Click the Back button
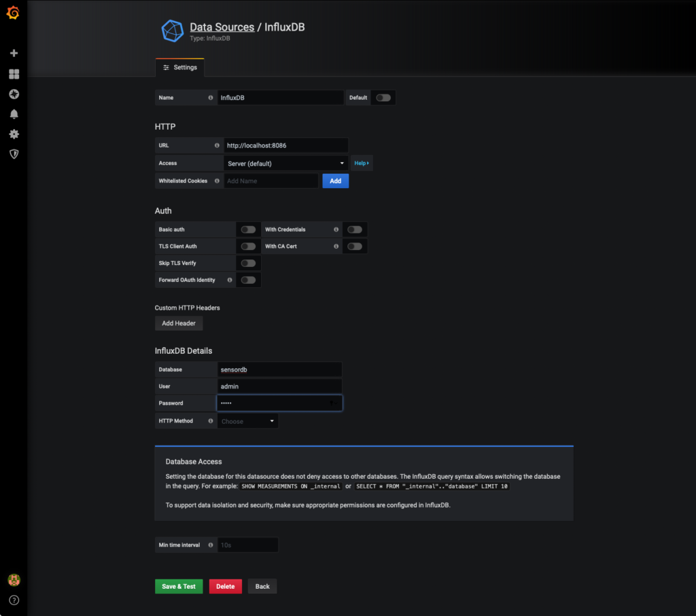Screen dimensions: 696x616 (x=262, y=586)
